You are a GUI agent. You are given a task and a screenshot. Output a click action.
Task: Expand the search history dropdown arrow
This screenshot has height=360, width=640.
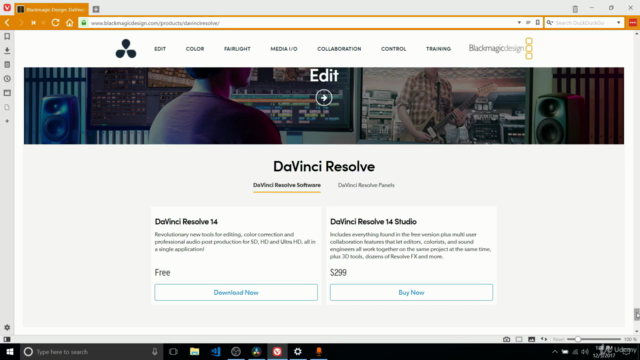pos(619,23)
